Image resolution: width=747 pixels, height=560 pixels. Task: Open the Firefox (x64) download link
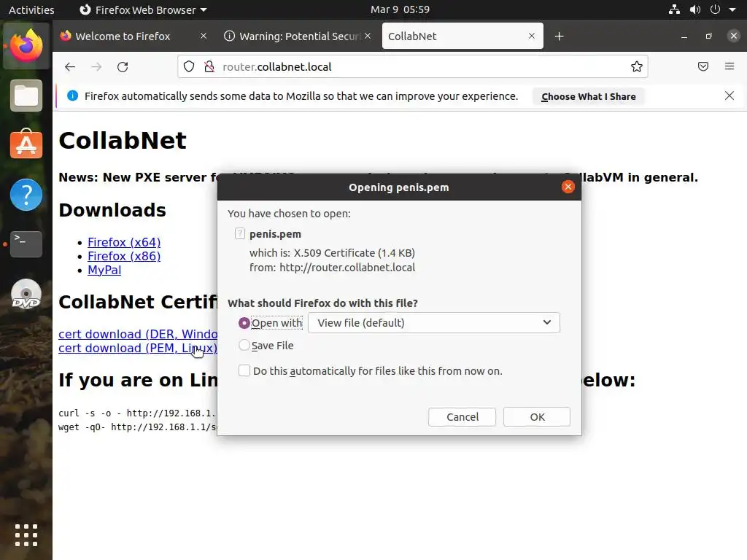point(124,242)
